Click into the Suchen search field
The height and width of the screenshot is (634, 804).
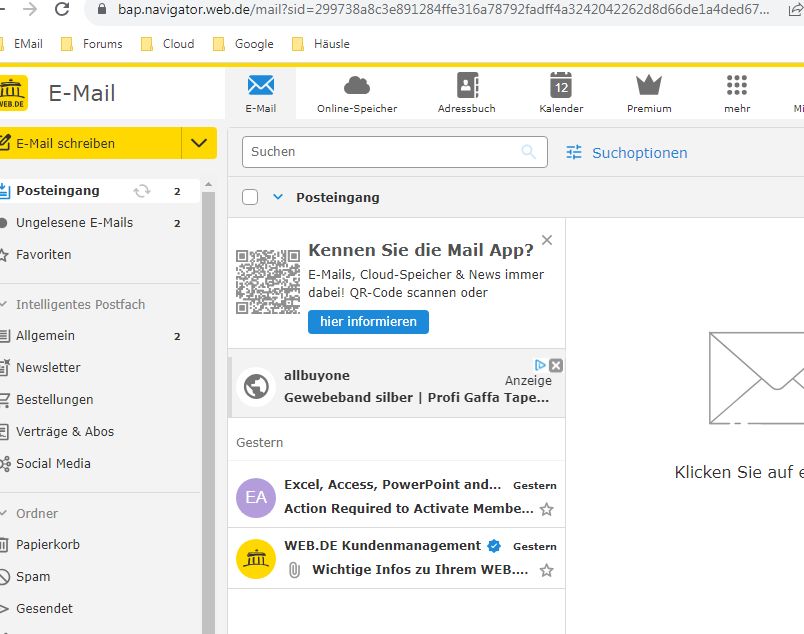pos(394,152)
